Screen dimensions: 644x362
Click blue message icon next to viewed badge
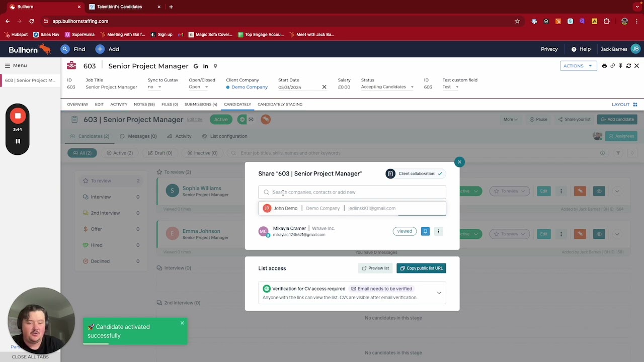pos(425,231)
